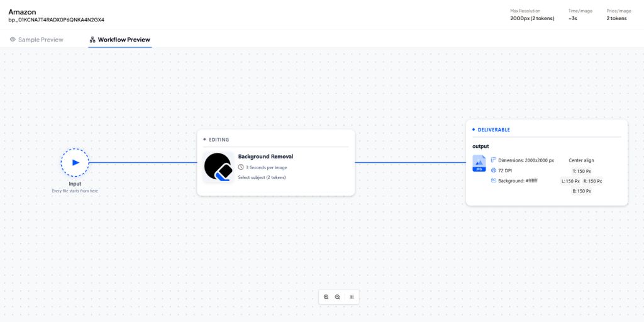Select the Background Removal title
The height and width of the screenshot is (322, 644).
[x=266, y=157]
